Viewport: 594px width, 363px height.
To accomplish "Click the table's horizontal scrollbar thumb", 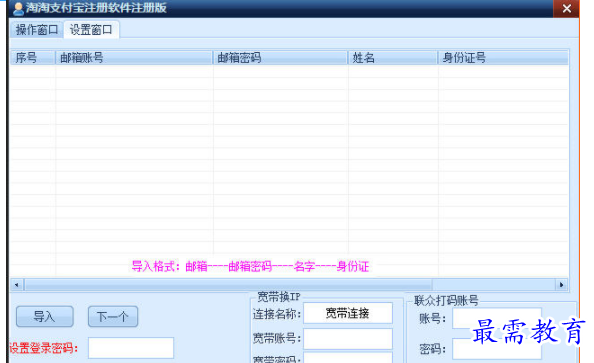I will [x=228, y=285].
